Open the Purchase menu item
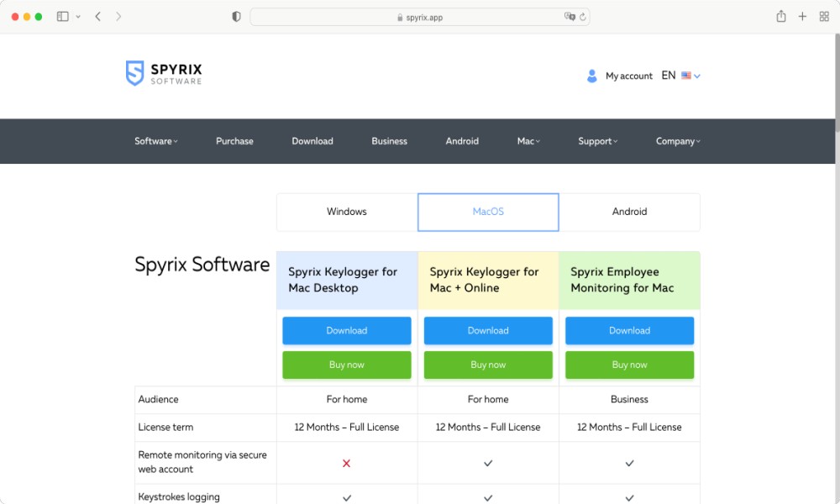Screen dimensions: 840x504 tap(234, 141)
